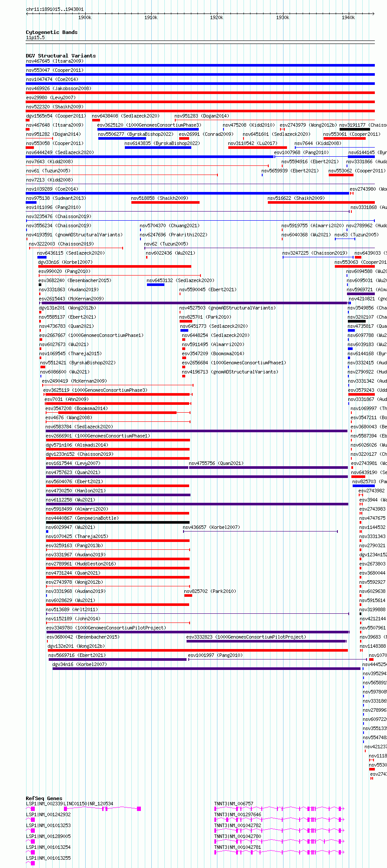Image resolution: width=387 pixels, height=868 pixels.
Task: Click the DGV Structural Variants track title
Action: pos(61,56)
